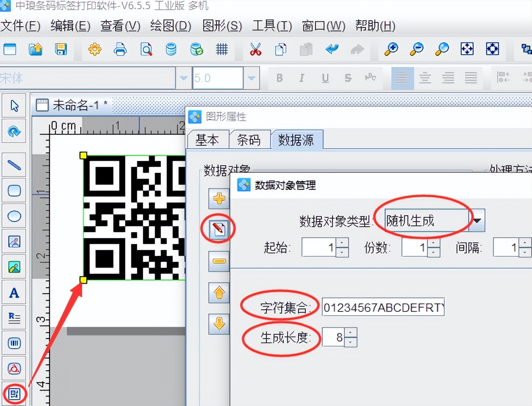Toggle italic text formatting

click(x=302, y=78)
